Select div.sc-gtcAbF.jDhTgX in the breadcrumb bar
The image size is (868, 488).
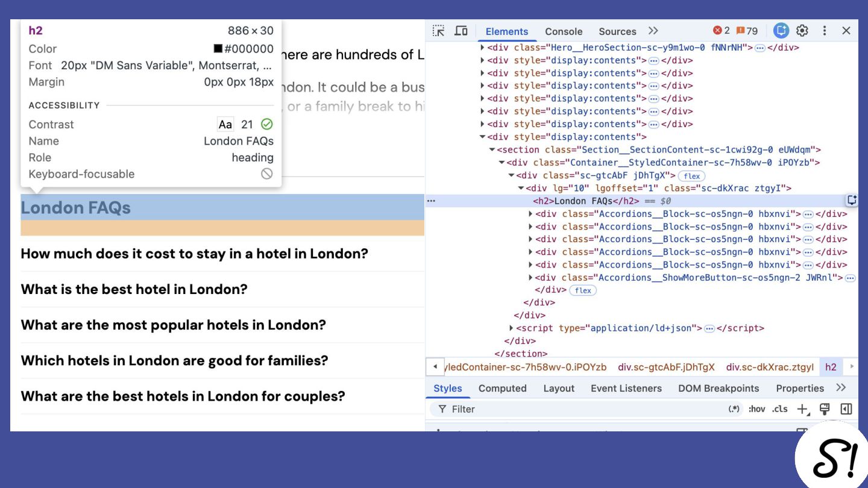click(667, 367)
